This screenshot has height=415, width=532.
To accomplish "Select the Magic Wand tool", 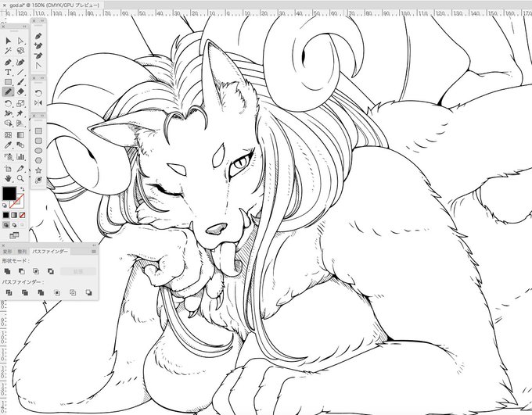I will tap(9, 51).
